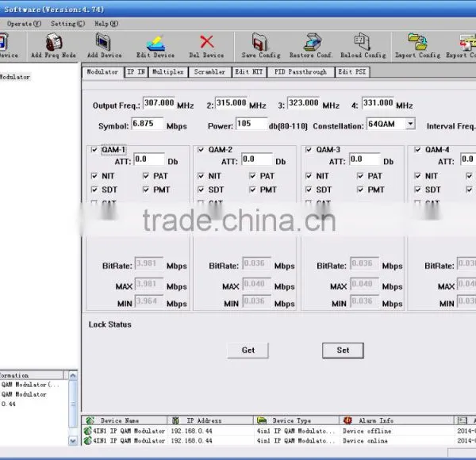Viewport: 476px width, 460px height.
Task: Click the Set button
Action: click(x=343, y=351)
